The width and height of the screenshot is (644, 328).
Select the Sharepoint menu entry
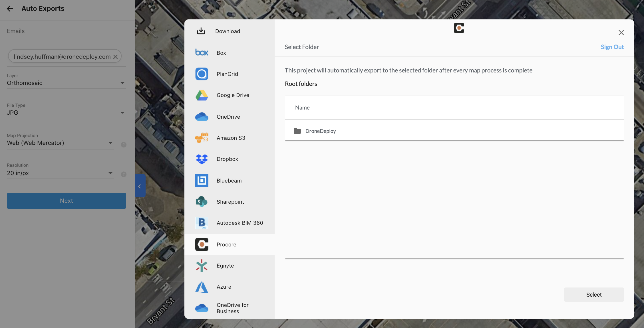[x=230, y=202]
